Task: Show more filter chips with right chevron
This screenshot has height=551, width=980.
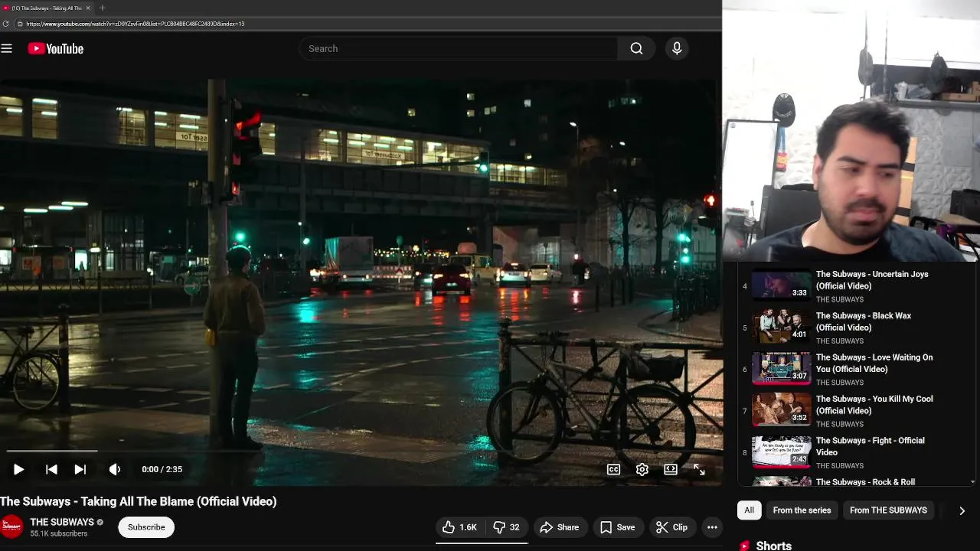Action: pos(962,510)
